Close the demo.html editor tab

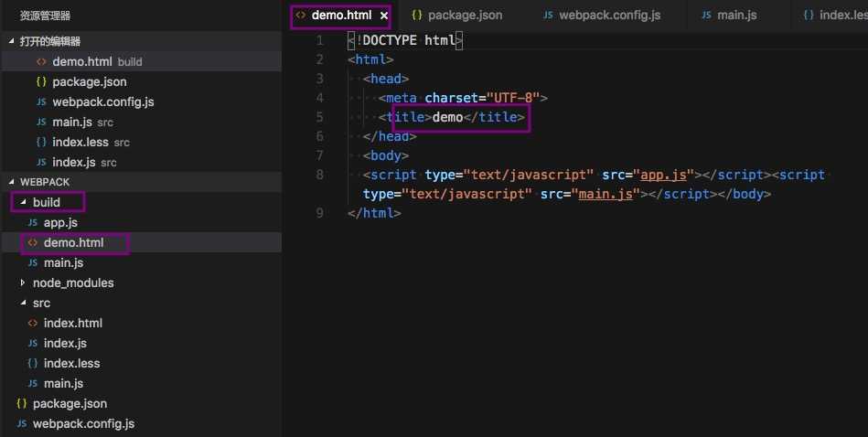(x=383, y=16)
